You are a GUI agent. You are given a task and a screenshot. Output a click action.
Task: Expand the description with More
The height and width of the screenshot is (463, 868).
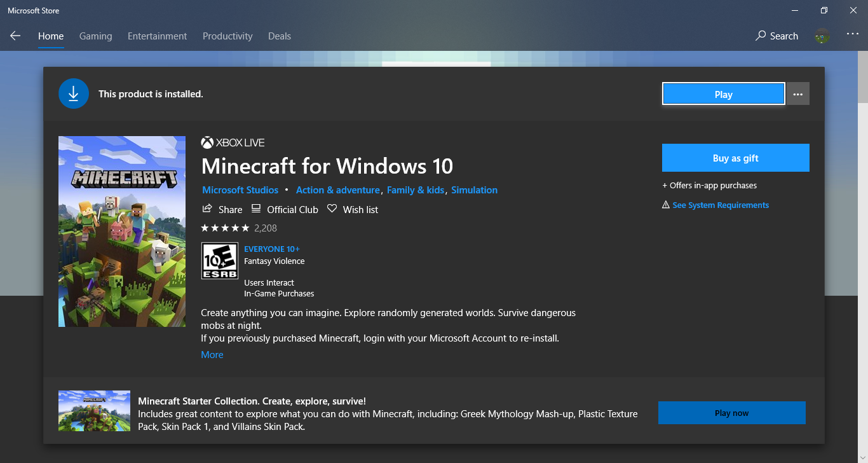tap(212, 355)
